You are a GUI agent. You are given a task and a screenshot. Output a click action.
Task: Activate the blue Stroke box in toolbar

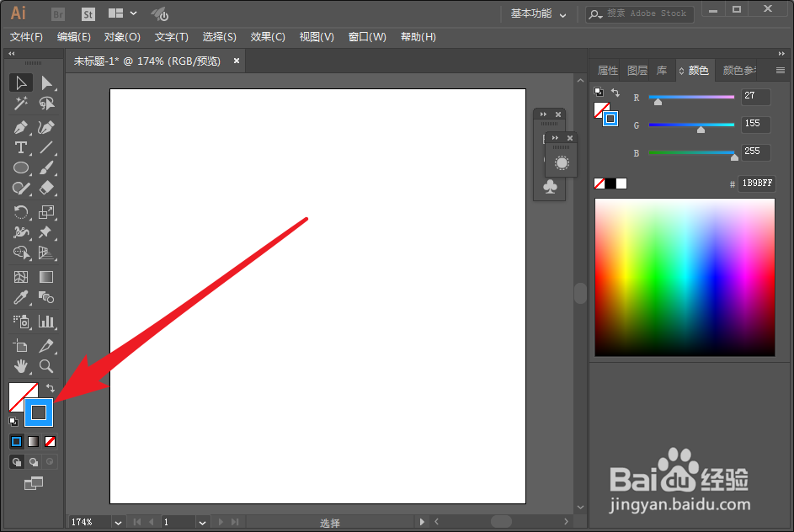(39, 412)
